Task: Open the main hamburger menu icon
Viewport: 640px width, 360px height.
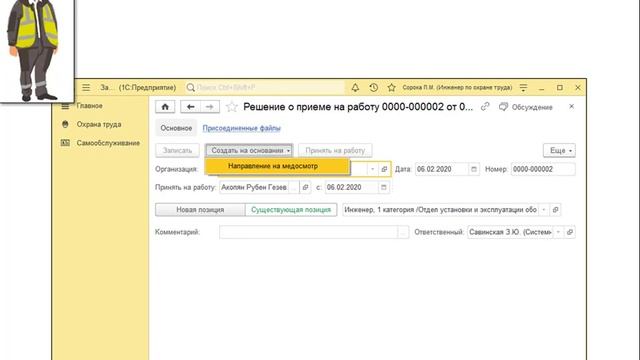Action: pos(86,87)
